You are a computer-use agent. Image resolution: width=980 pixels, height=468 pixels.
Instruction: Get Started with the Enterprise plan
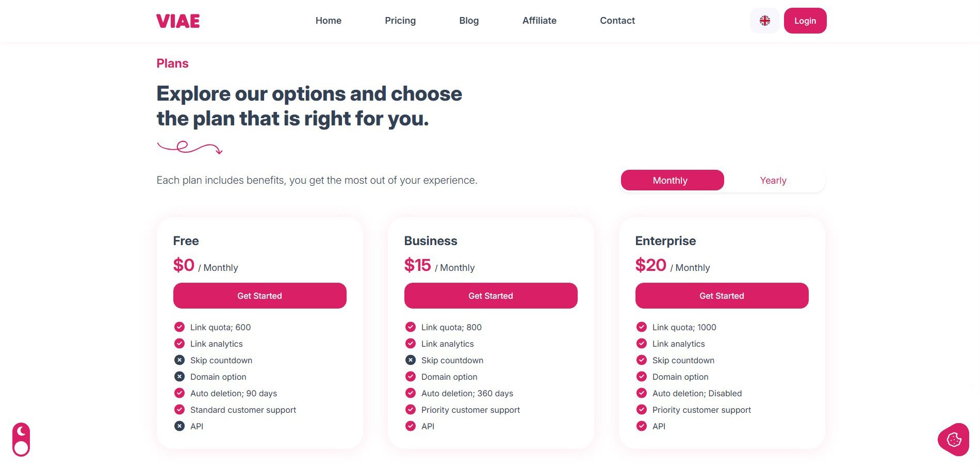(722, 296)
